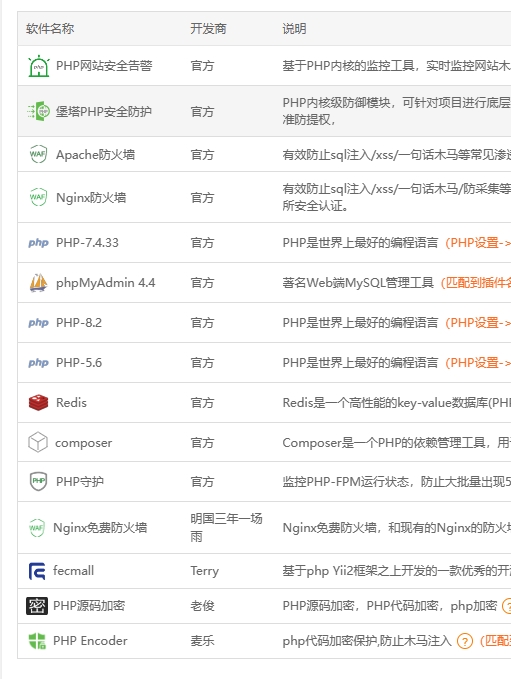
Task: Click the phpMyAdmin 4.4 sailboat icon
Action: [38, 282]
